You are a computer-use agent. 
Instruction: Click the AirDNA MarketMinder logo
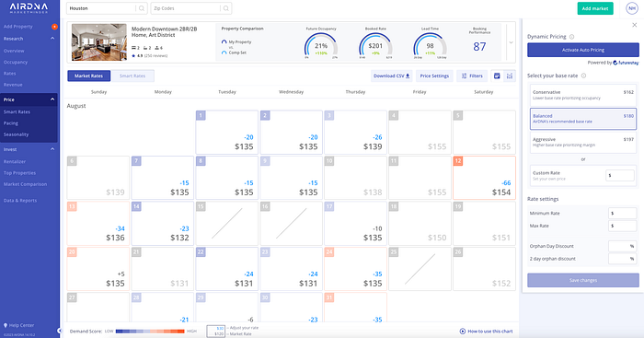coord(29,7)
